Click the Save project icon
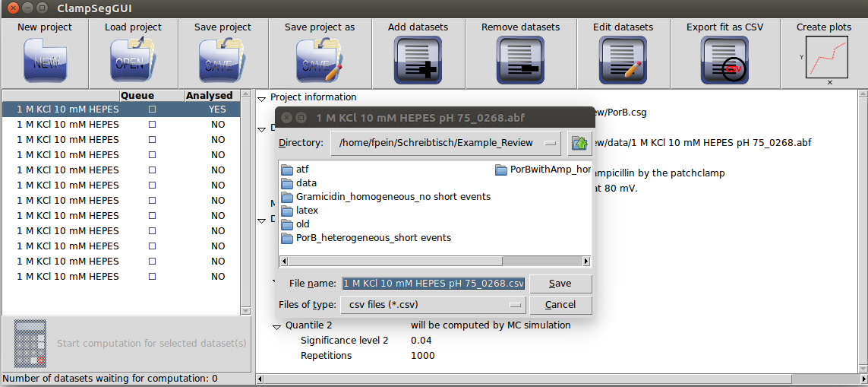The height and width of the screenshot is (387, 868). coord(223,60)
